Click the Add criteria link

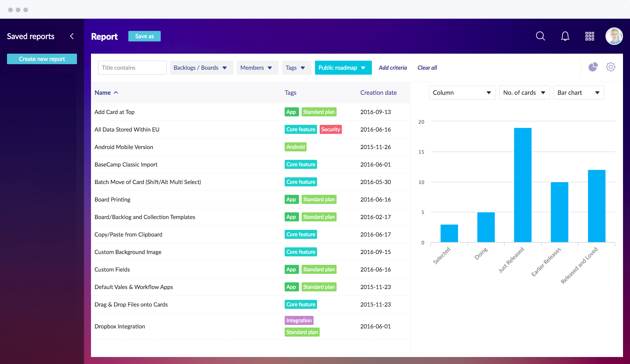[x=393, y=68]
